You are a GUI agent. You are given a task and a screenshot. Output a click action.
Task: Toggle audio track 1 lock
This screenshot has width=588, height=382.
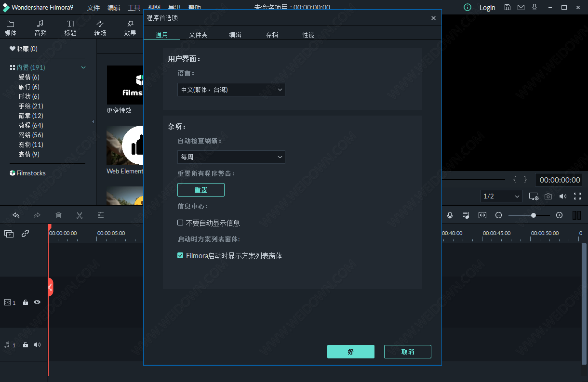(26, 345)
